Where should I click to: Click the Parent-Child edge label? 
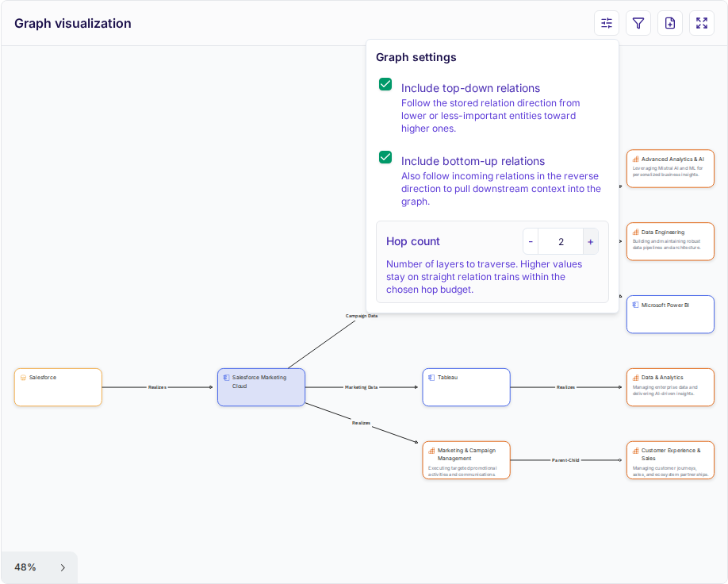(565, 460)
